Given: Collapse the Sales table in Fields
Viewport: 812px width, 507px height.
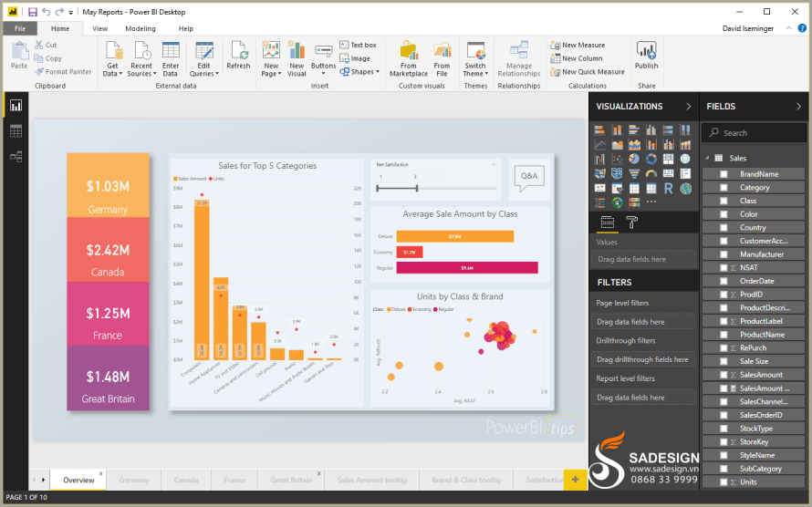Looking at the screenshot, I should click(x=707, y=158).
